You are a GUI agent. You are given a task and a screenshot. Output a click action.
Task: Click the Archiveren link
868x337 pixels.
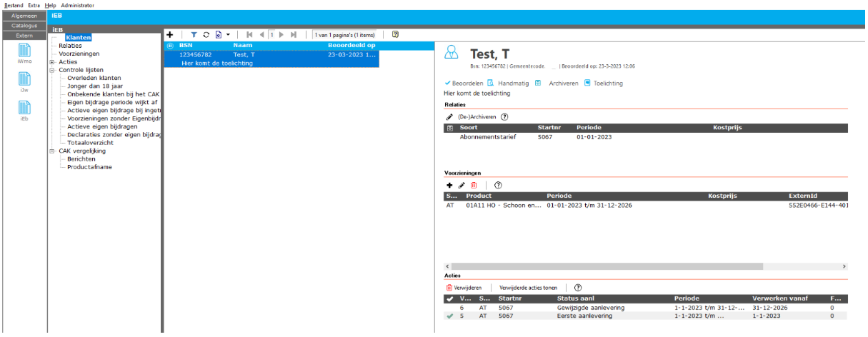pos(563,84)
